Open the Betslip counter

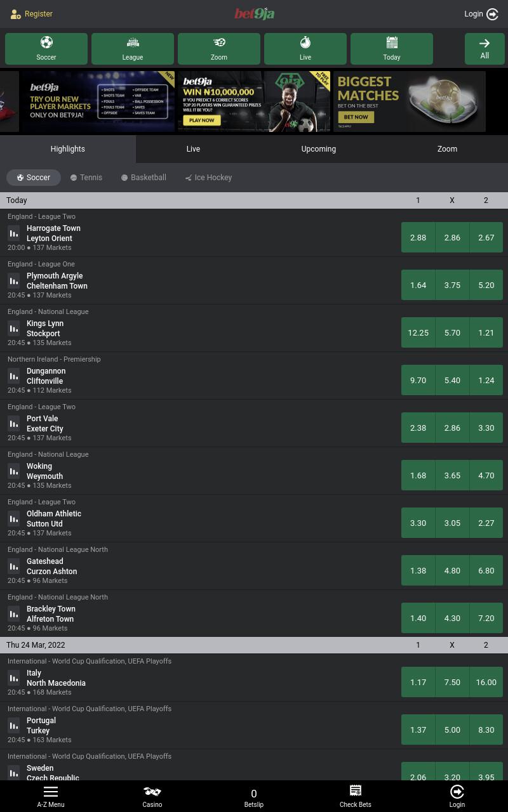point(254,796)
